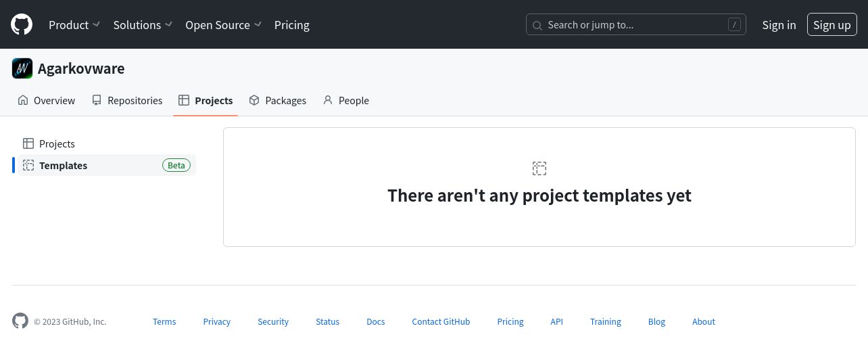Click the Overview home icon

tap(23, 100)
